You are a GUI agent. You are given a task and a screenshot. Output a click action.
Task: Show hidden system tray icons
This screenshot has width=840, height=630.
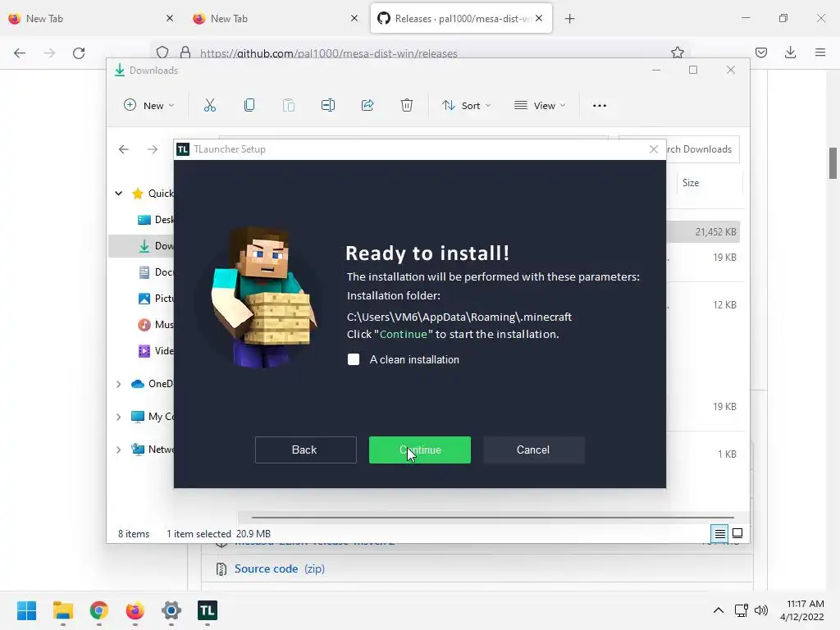(x=719, y=610)
